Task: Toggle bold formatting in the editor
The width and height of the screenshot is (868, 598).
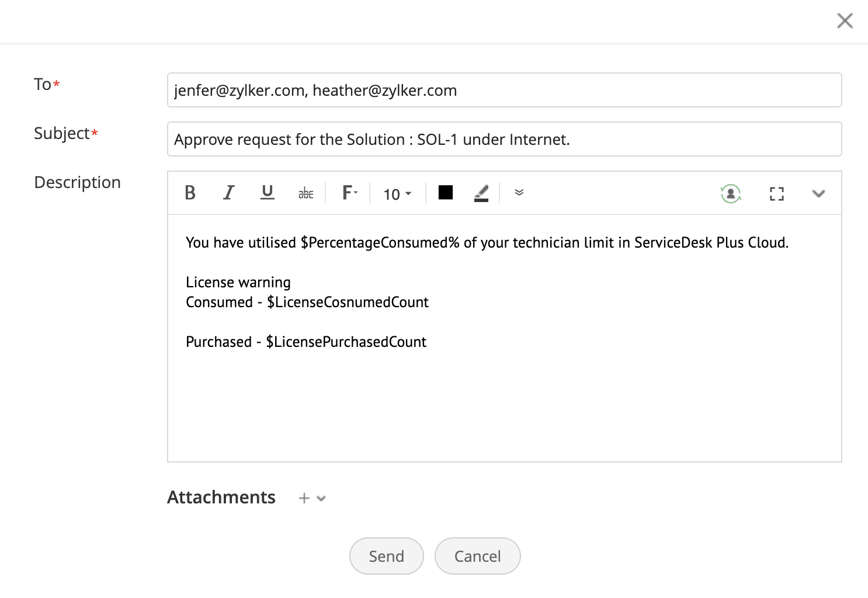Action: tap(190, 193)
